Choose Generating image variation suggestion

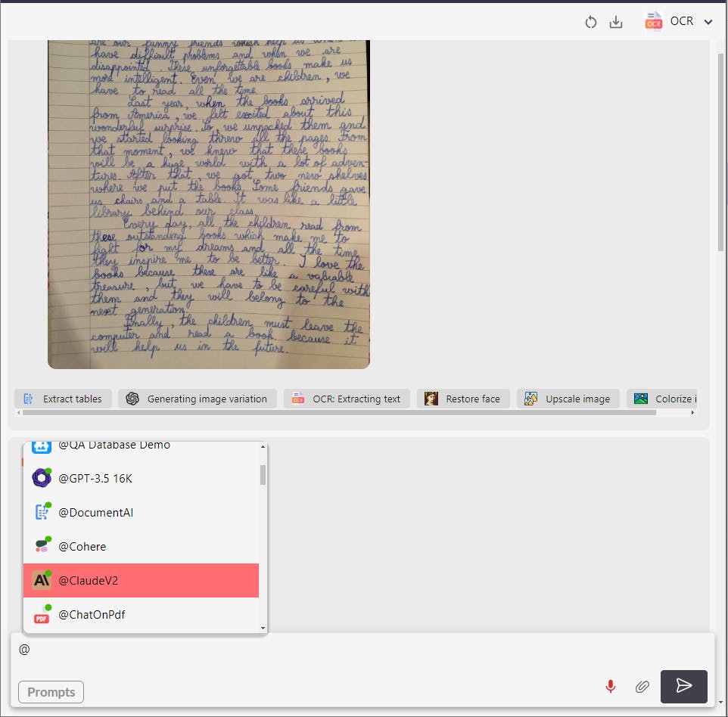pyautogui.click(x=198, y=399)
